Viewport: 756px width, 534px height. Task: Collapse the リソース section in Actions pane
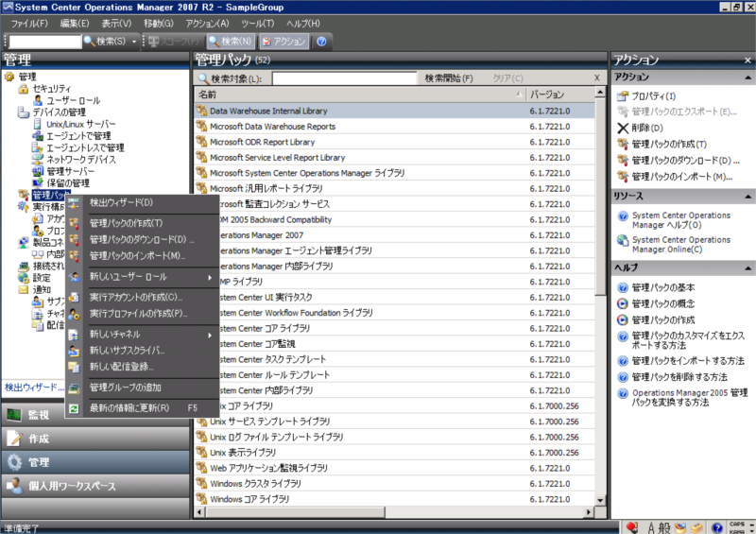click(748, 196)
